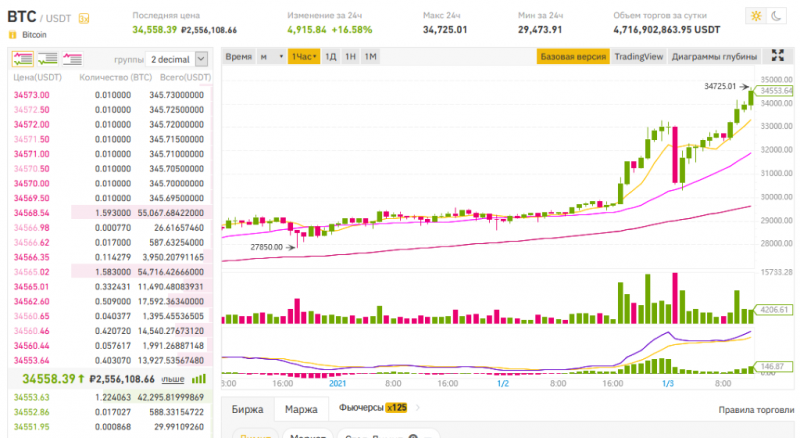Switch to the TradingView chart tab

[x=639, y=57]
